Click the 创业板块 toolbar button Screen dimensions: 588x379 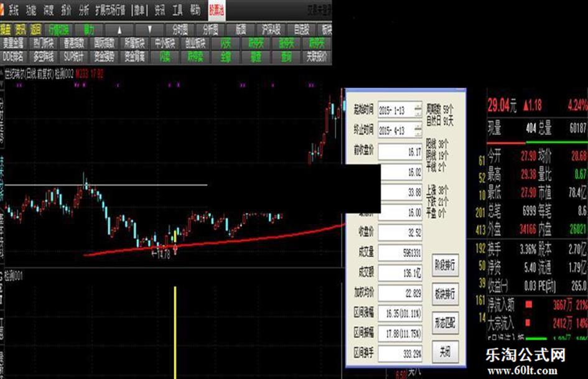(x=195, y=43)
